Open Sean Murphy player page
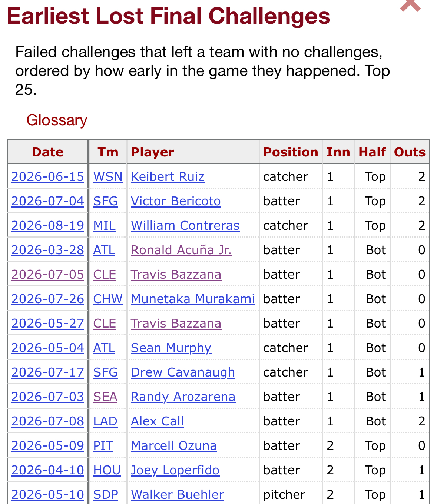Screen dimensions: 437x504 point(171,348)
